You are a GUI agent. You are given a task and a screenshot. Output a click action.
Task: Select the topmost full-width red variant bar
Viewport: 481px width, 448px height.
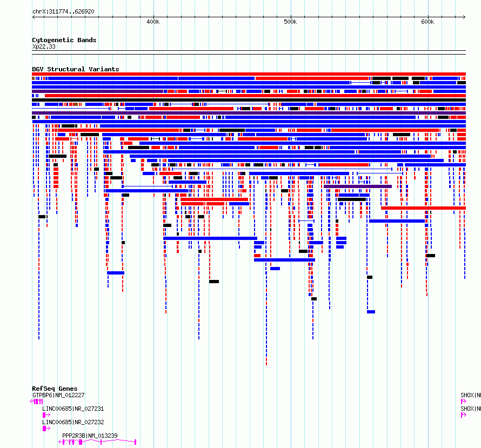(x=249, y=74)
